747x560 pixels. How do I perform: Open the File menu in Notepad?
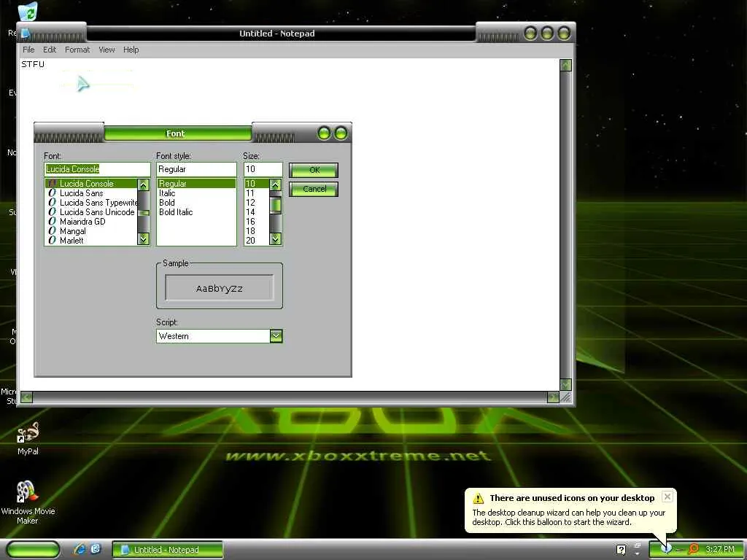pos(28,50)
